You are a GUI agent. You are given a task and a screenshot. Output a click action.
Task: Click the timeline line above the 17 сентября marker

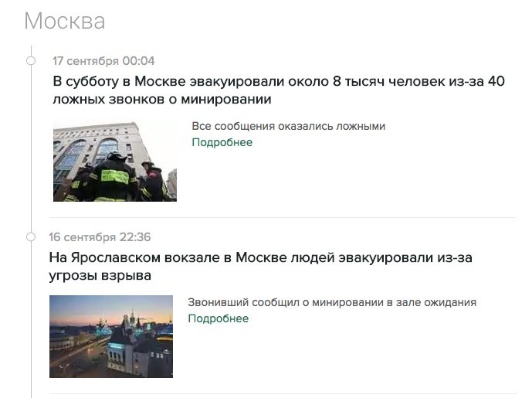[x=31, y=51]
